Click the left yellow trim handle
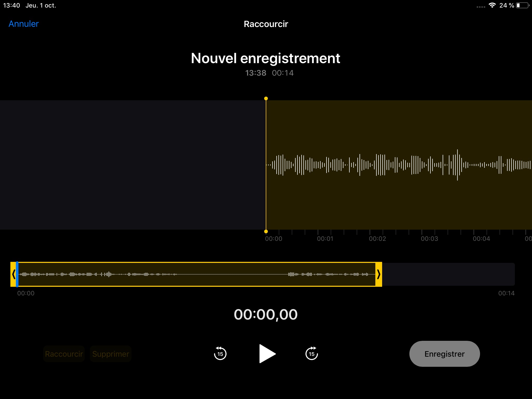 [13, 274]
